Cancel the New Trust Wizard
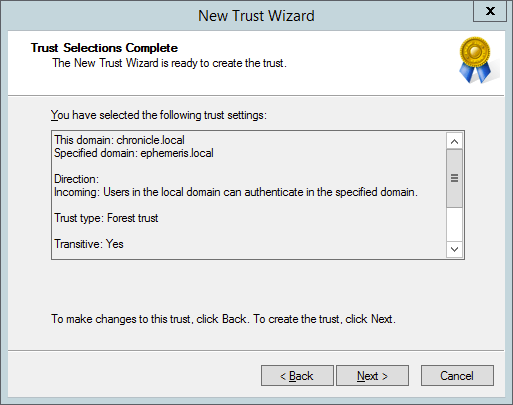Screen dimensions: 513x405 (x=457, y=376)
